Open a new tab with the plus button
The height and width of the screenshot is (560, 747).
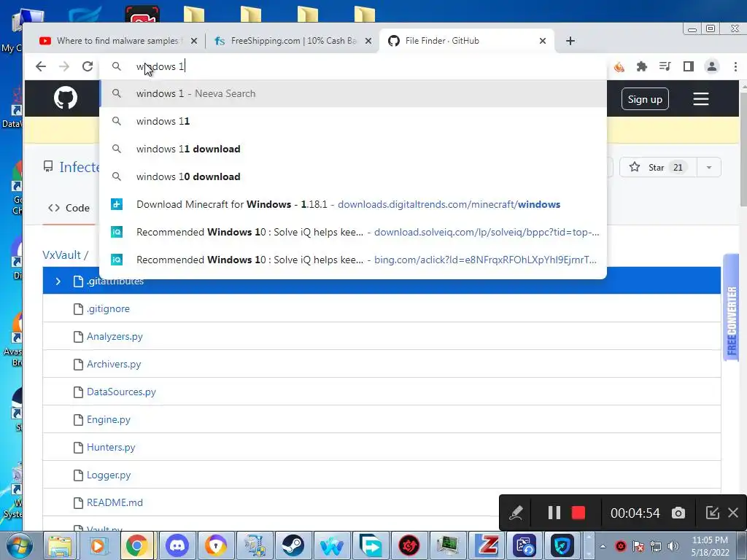tap(570, 41)
